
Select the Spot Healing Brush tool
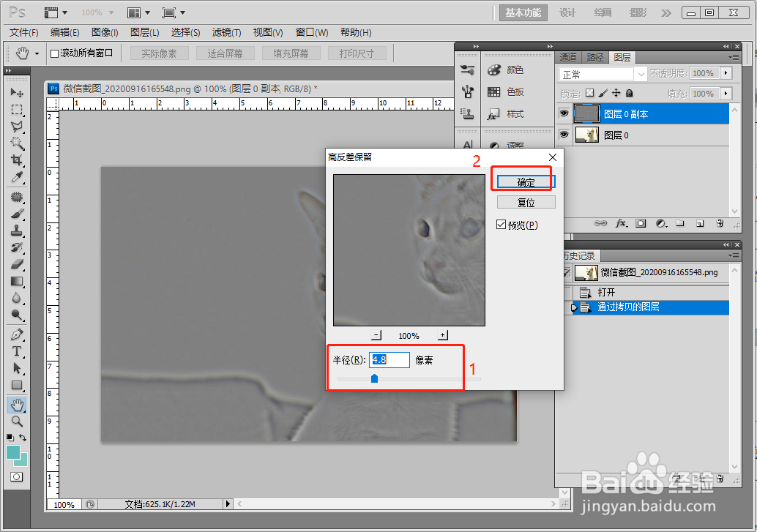[17, 197]
